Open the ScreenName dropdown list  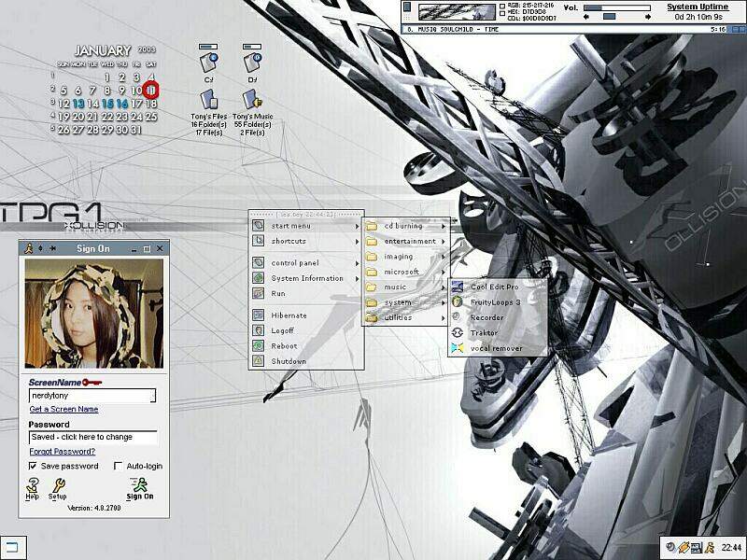click(x=149, y=396)
